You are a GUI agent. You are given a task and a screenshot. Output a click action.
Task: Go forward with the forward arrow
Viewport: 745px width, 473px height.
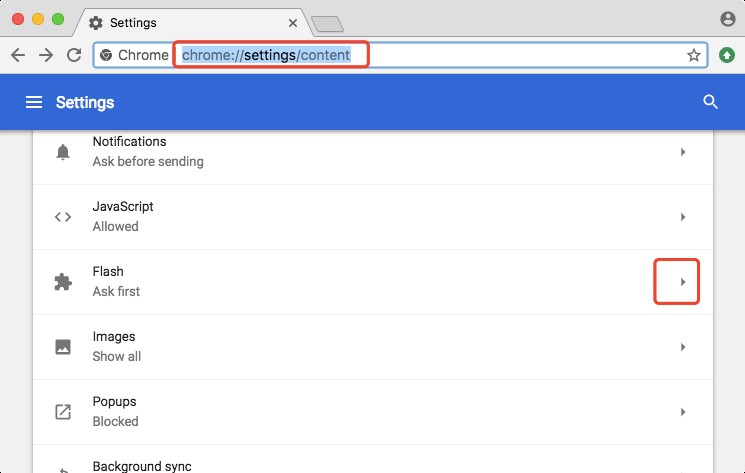point(46,55)
